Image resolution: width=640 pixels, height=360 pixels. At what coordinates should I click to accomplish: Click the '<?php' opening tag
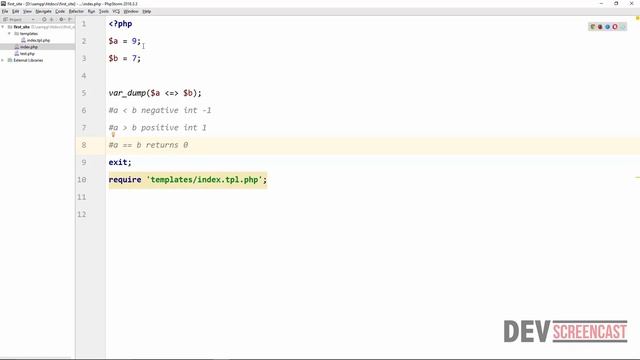[x=120, y=24]
